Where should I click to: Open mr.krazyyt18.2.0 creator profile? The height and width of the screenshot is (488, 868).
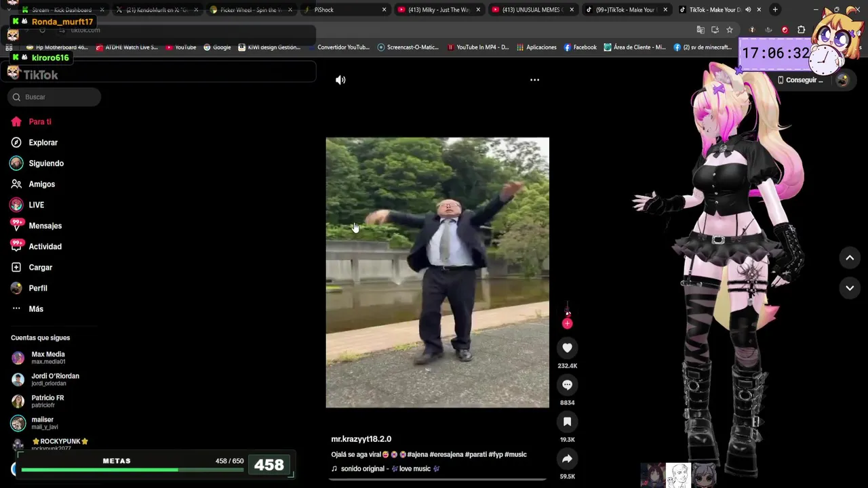[361, 439]
